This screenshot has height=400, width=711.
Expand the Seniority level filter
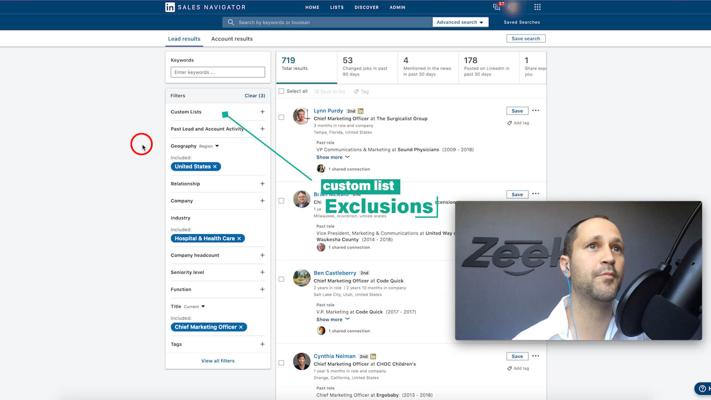pos(262,272)
